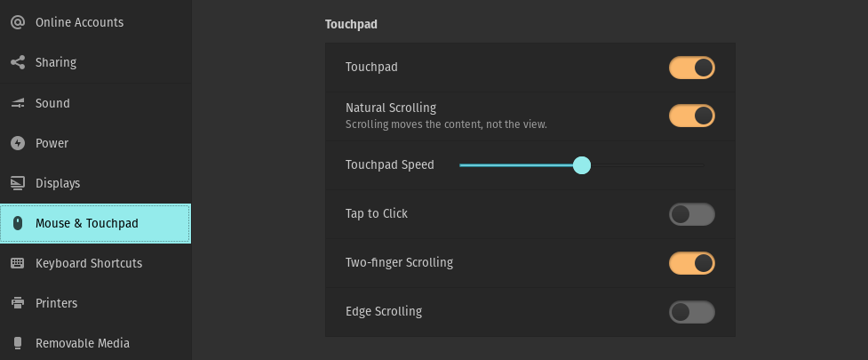Image resolution: width=868 pixels, height=360 pixels.
Task: Enable Tap to Click
Action: pyautogui.click(x=692, y=214)
